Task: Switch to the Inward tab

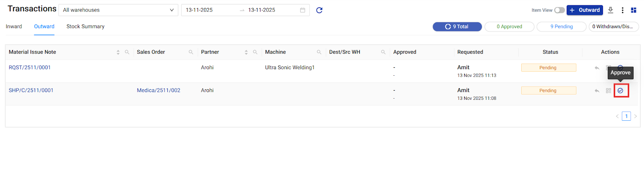Action: click(14, 27)
